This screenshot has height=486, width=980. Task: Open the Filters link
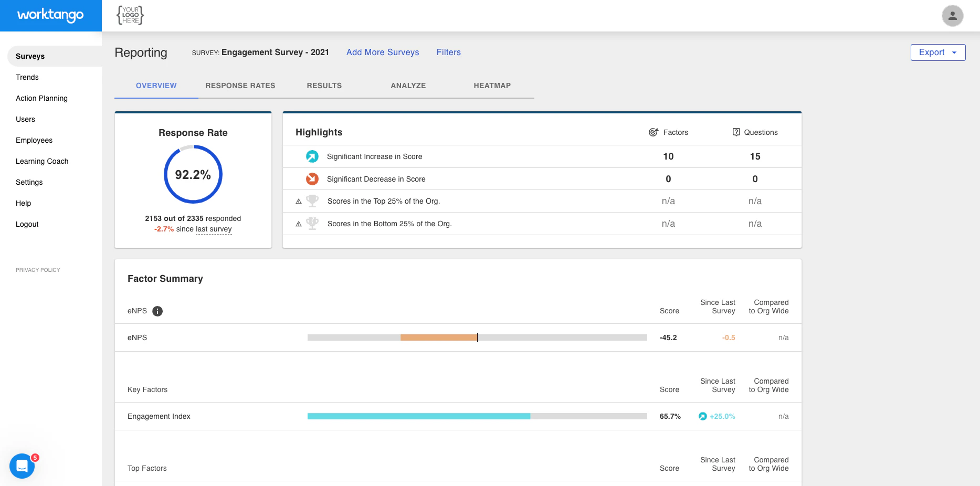pyautogui.click(x=448, y=52)
